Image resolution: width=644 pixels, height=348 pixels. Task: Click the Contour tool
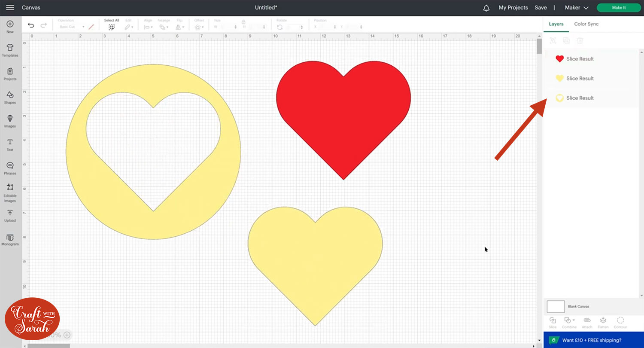point(620,323)
